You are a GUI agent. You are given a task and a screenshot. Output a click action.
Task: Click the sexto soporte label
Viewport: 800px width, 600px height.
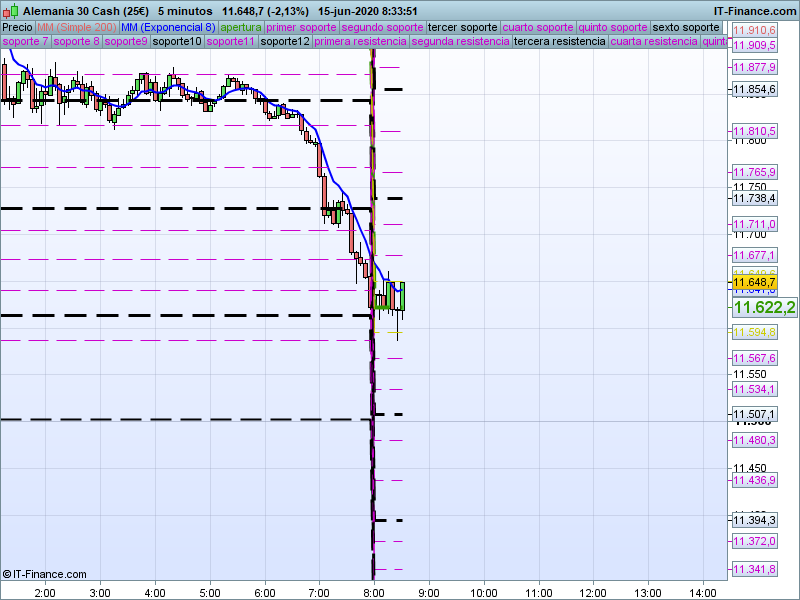pos(686,28)
